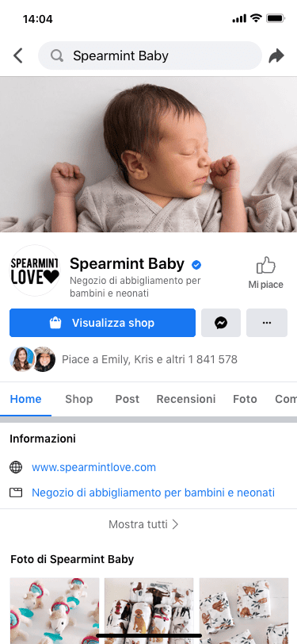Open the three-dot more options button
297x644 pixels.
(267, 323)
